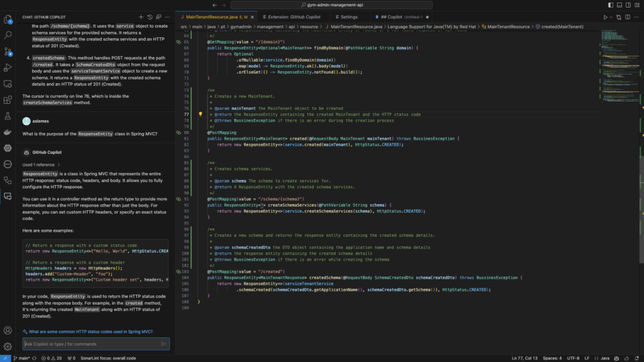Change indentation via Spaces: 4
The width and height of the screenshot is (644, 362).
(x=552, y=358)
